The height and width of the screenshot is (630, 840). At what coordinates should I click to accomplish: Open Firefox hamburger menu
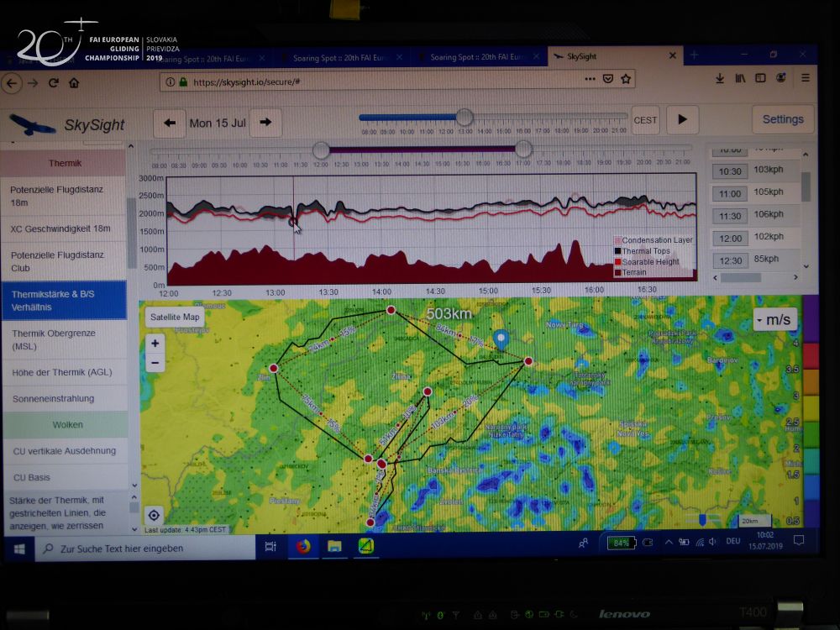click(x=806, y=78)
